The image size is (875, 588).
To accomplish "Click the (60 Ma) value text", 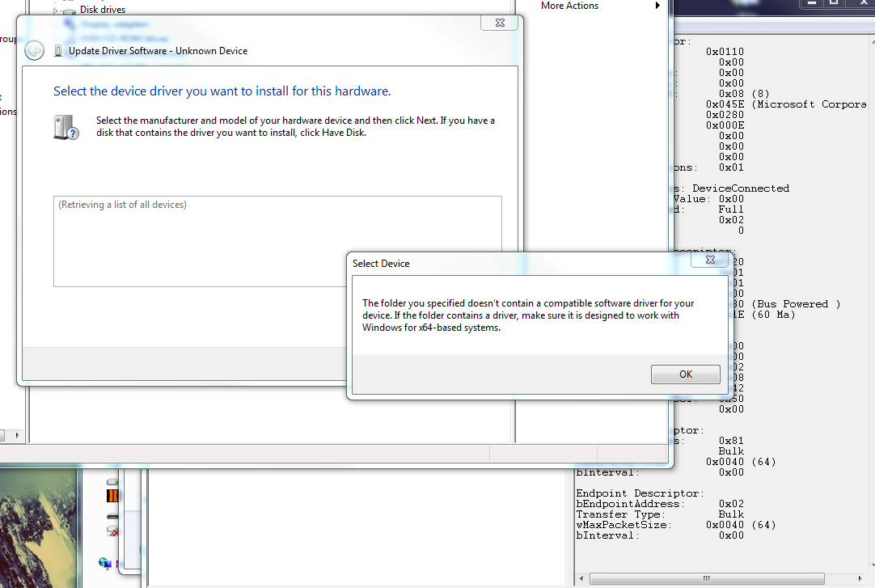I will point(773,315).
